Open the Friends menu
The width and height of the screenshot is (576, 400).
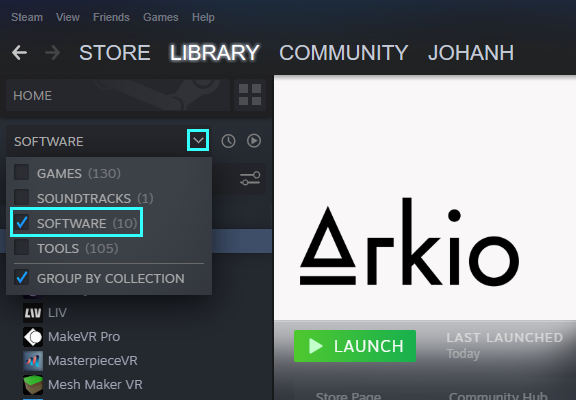(111, 17)
